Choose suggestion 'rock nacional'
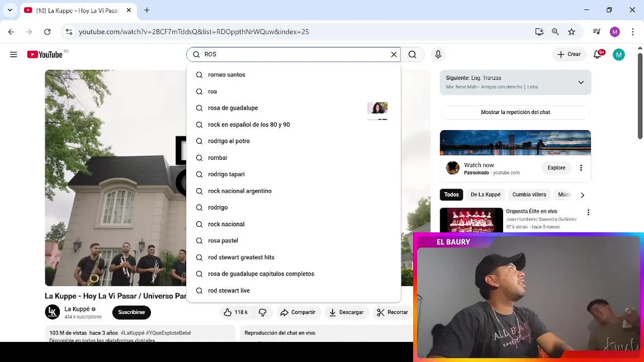The image size is (644, 362). coord(293,224)
